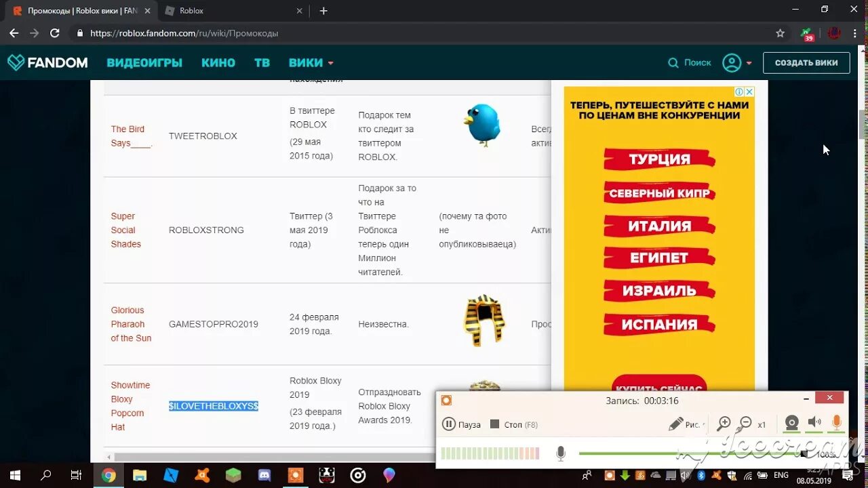Image resolution: width=868 pixels, height=488 pixels.
Task: Open the Поиск search icon in Fandom header
Action: pos(673,62)
